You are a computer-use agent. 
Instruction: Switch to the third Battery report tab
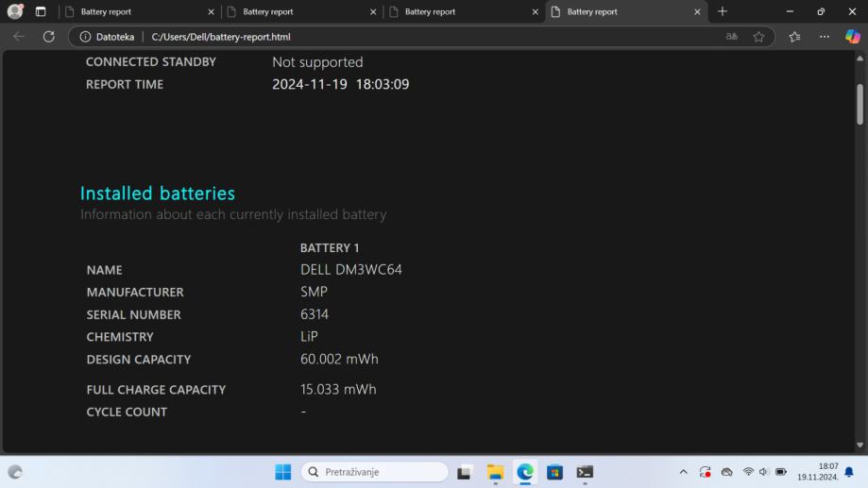(463, 11)
